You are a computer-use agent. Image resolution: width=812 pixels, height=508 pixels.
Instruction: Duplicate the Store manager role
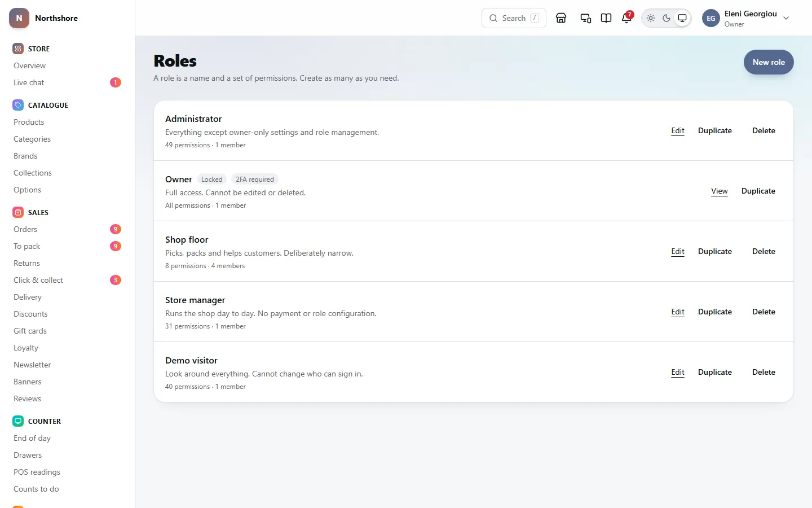715,312
